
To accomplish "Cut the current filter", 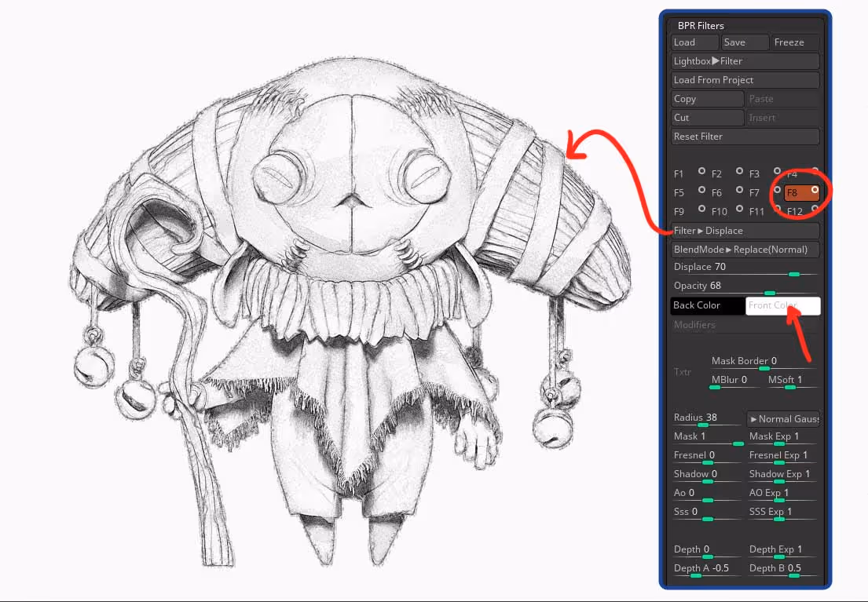I will tap(707, 118).
